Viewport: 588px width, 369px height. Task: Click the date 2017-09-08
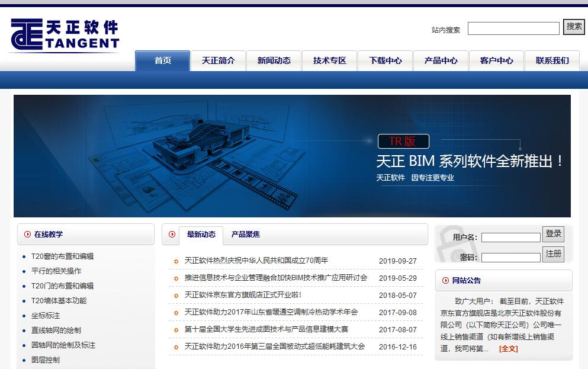397,313
